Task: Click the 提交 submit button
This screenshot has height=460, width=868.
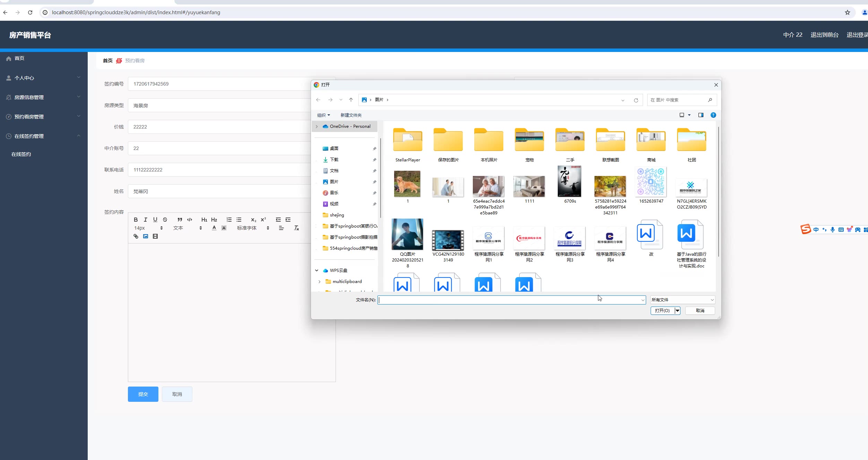Action: point(143,394)
